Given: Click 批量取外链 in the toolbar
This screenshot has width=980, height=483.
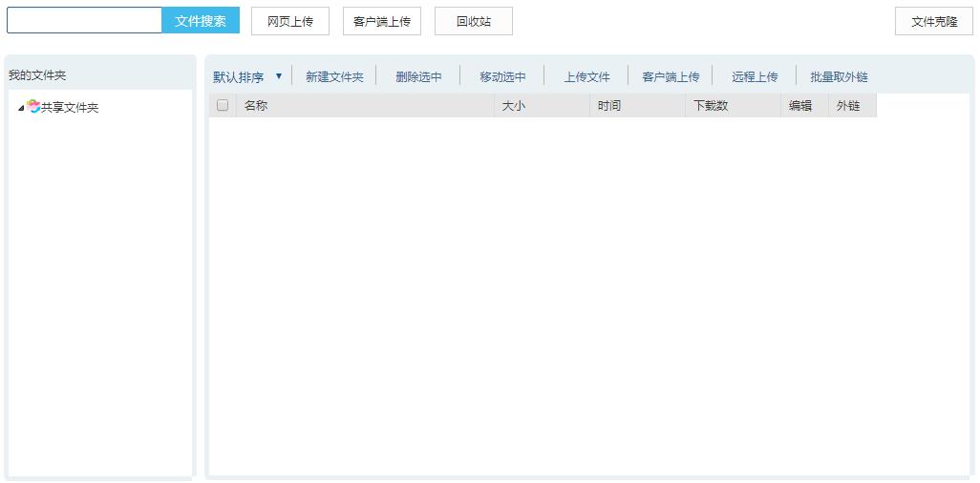Looking at the screenshot, I should click(839, 77).
